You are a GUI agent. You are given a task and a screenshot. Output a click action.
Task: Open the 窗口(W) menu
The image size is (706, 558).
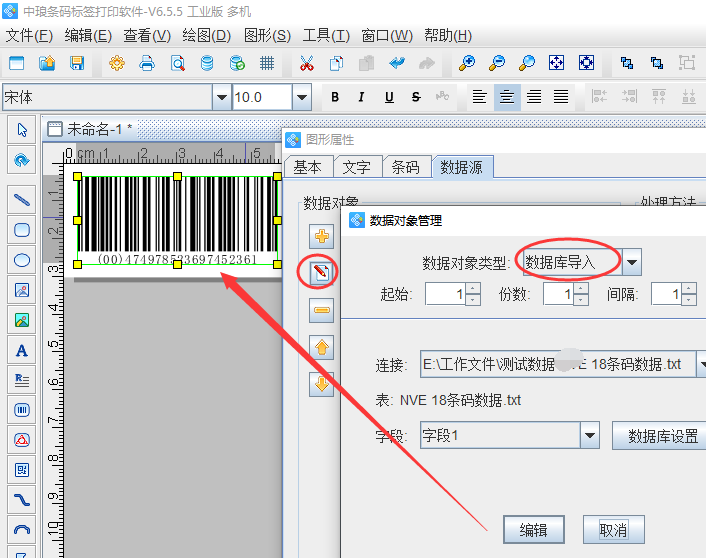point(387,36)
